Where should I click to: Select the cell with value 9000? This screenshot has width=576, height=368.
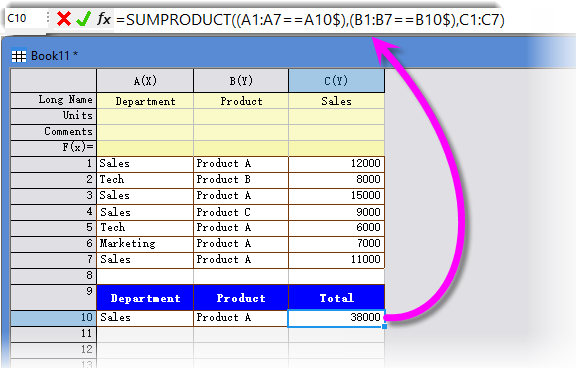coord(336,212)
